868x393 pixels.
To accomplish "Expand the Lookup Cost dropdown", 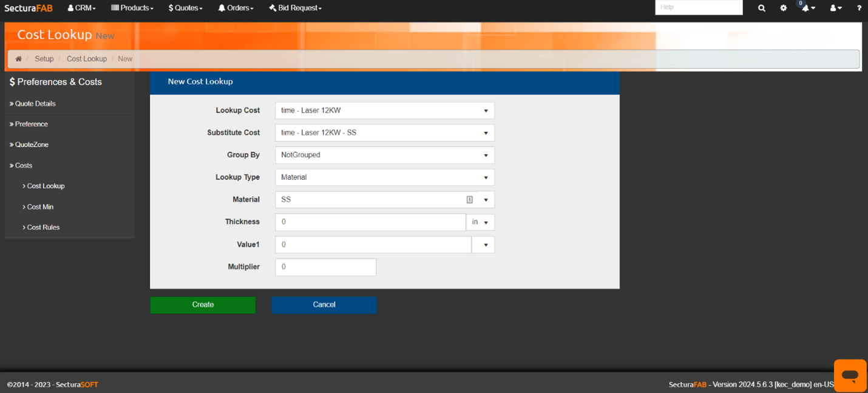I will [x=384, y=111].
